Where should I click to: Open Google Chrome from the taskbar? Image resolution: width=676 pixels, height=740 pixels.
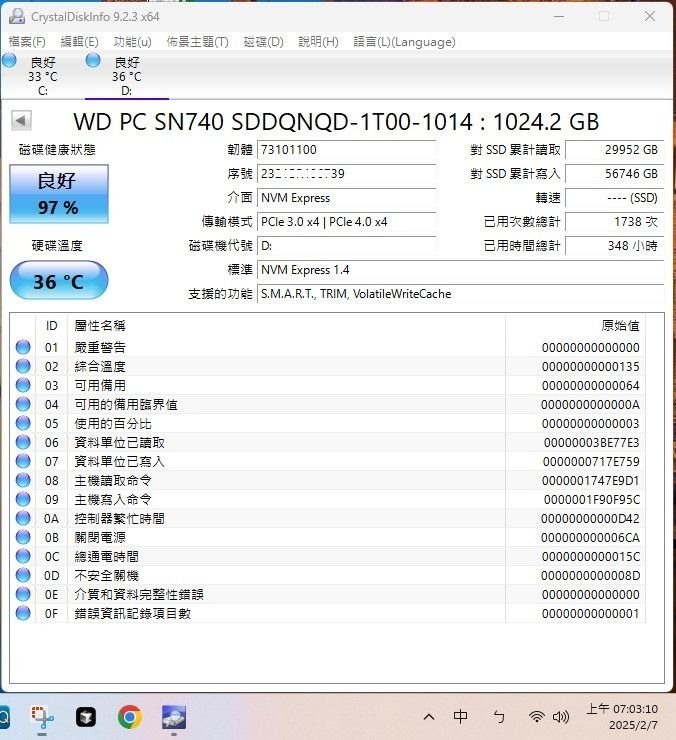pos(130,717)
